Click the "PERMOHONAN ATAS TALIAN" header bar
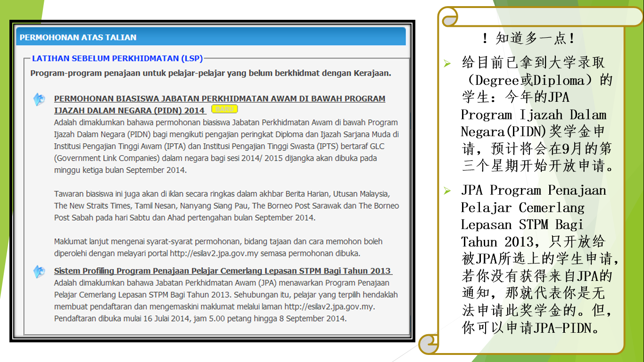Screen dimensions: 644x362 pyautogui.click(x=211, y=37)
